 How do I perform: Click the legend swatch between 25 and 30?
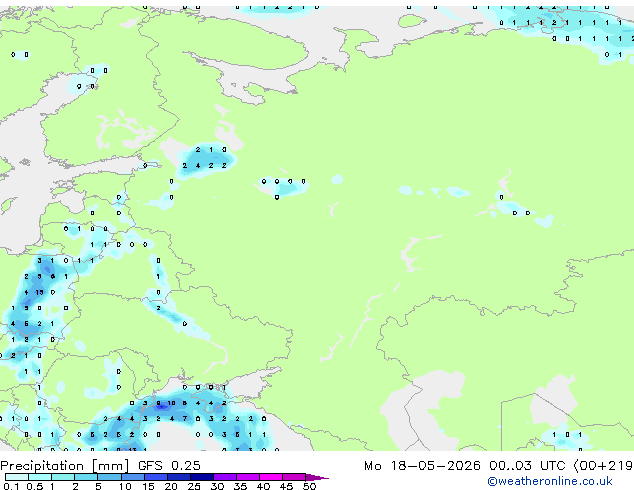tap(202, 477)
